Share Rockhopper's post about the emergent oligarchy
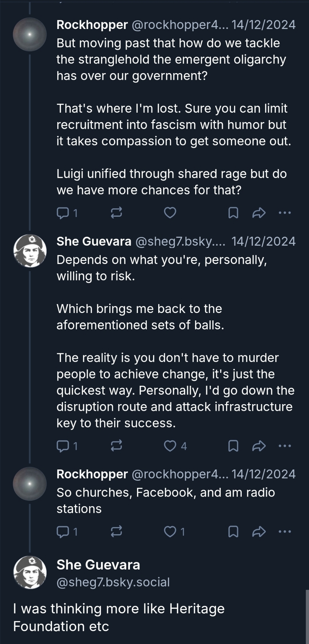The image size is (309, 644). pyautogui.click(x=259, y=213)
